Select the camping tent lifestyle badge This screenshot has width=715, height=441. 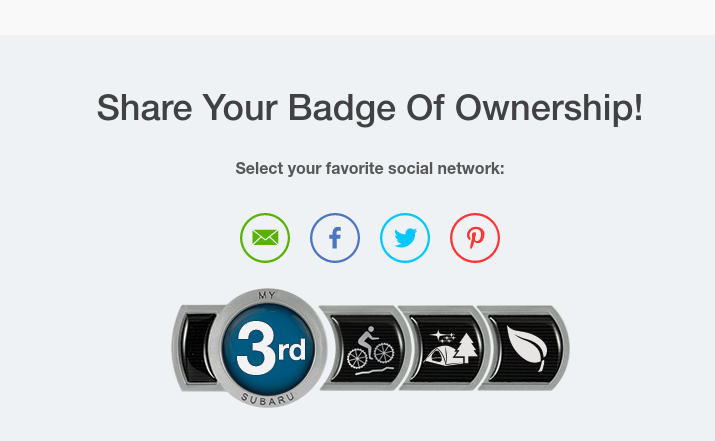445,348
